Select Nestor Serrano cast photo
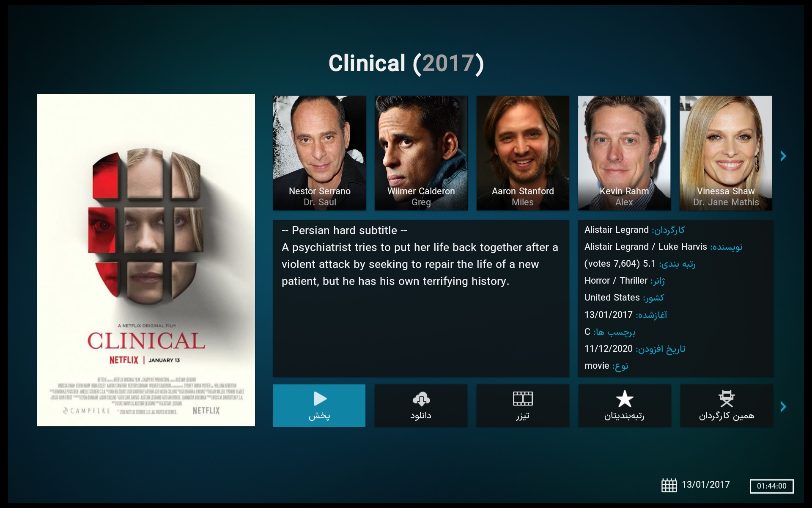 coord(320,153)
